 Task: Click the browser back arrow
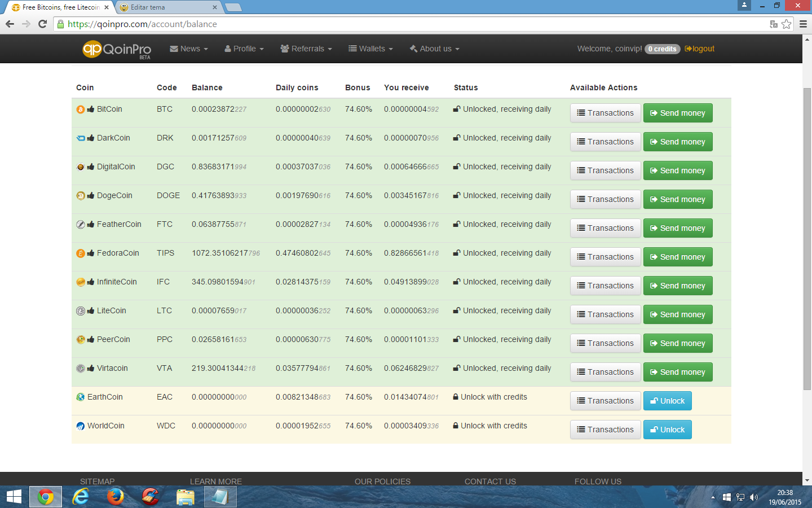(10, 24)
